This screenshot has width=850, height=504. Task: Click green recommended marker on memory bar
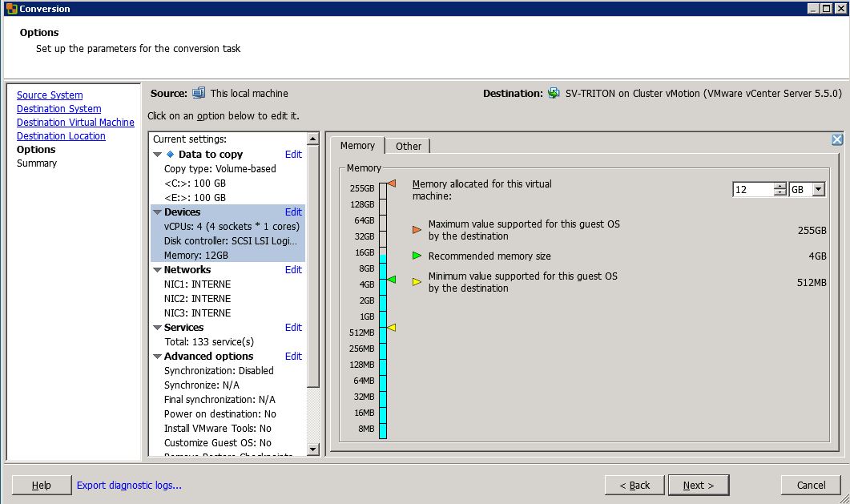[392, 280]
